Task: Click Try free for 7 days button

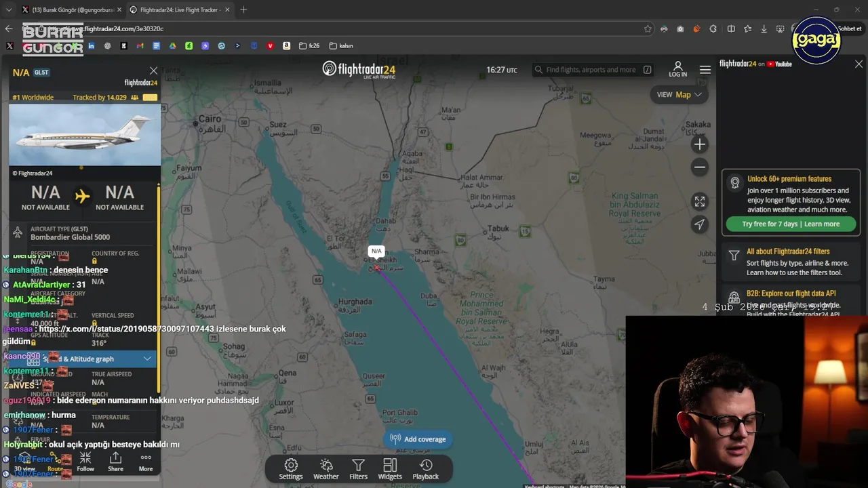Action: [791, 224]
